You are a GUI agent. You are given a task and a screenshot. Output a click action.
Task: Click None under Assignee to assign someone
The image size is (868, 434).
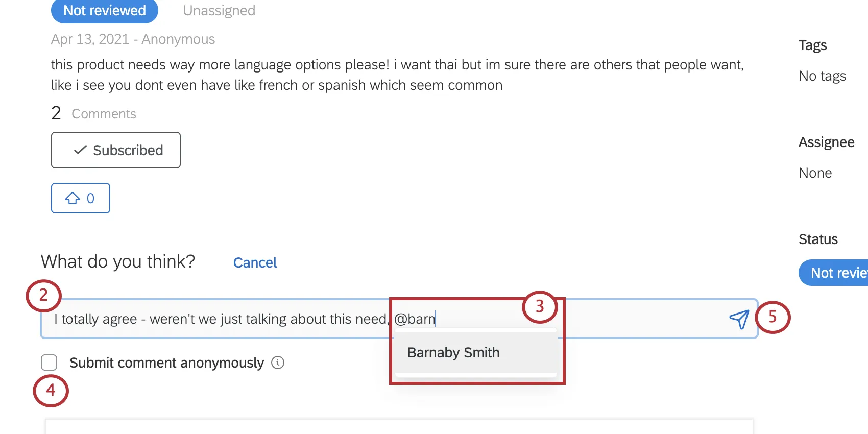point(815,173)
